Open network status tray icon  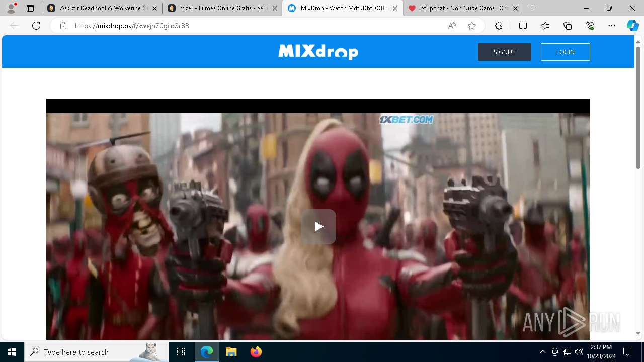click(567, 352)
